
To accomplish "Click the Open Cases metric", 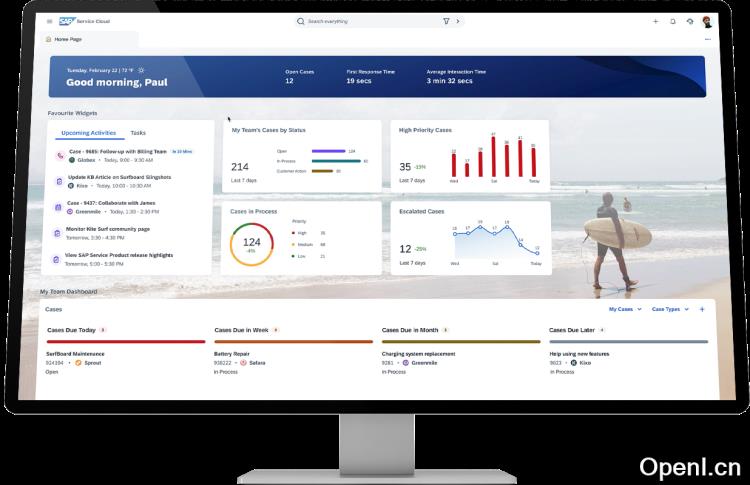I will (x=299, y=77).
